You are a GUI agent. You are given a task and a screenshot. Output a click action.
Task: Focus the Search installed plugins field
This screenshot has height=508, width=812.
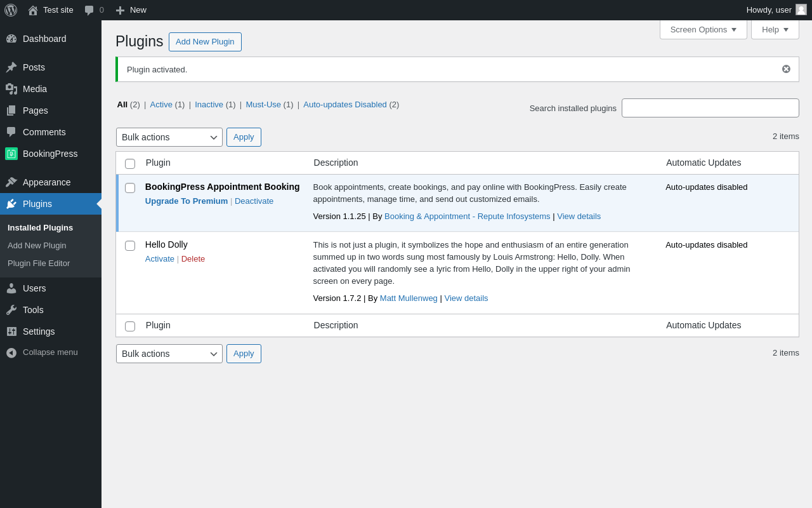point(710,108)
